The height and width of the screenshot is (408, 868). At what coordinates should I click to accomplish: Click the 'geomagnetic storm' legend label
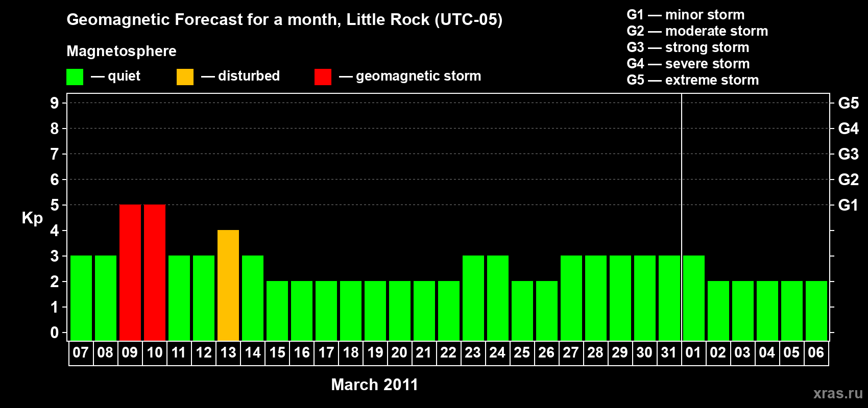(x=419, y=76)
